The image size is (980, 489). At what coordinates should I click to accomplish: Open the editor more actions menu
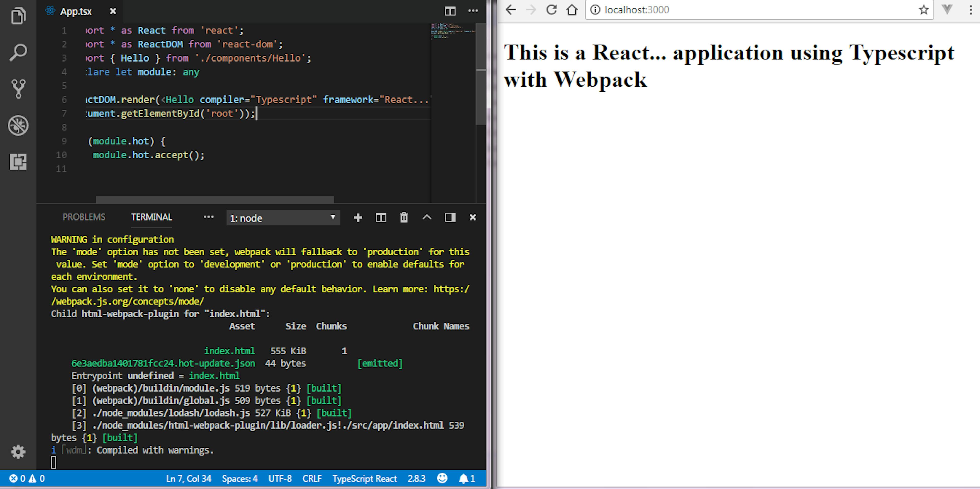pyautogui.click(x=473, y=11)
